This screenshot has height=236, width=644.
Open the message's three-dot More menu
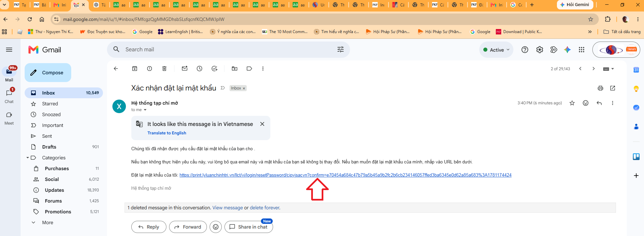tap(613, 103)
